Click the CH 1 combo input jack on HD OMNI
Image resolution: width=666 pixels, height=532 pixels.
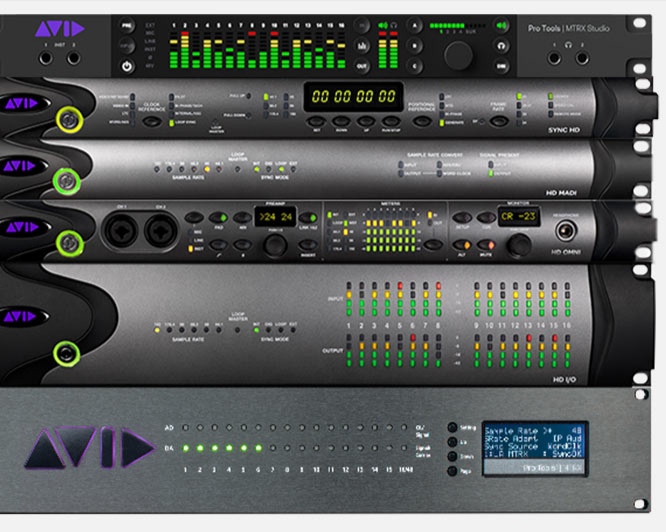coord(121,232)
